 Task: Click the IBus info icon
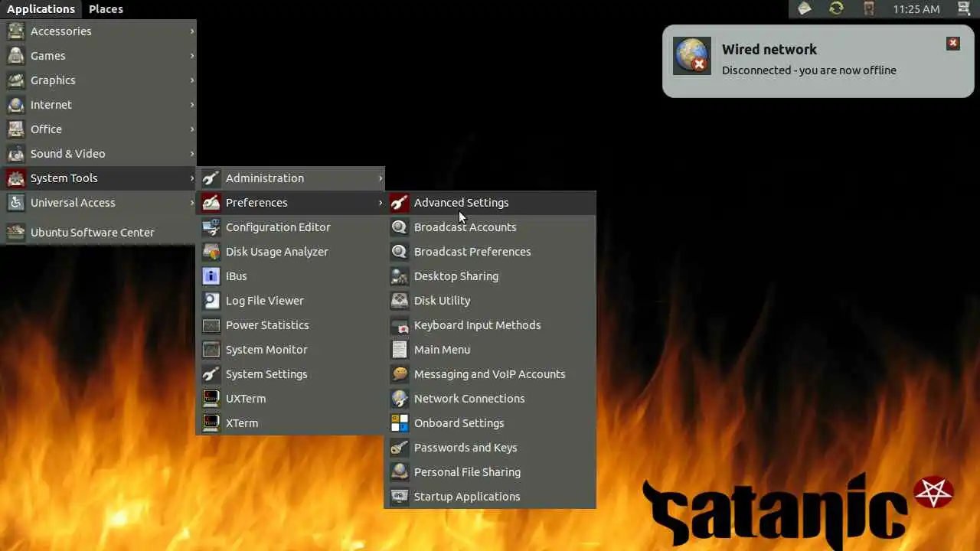[x=211, y=276]
